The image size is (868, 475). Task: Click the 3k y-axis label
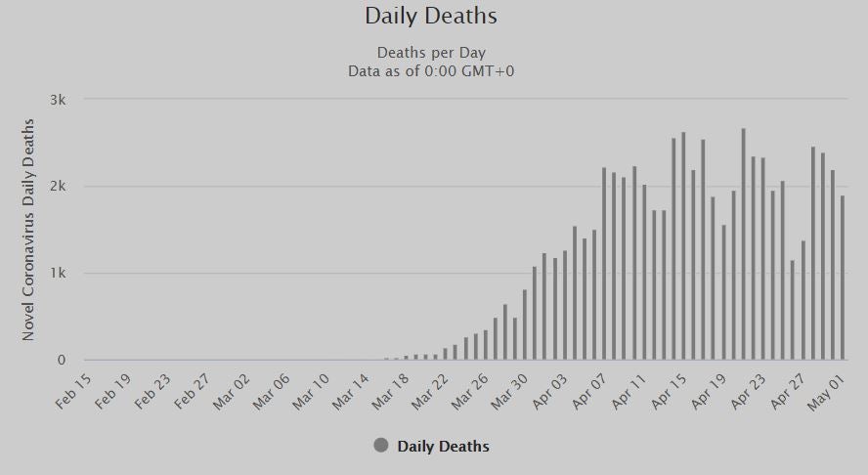pos(58,100)
